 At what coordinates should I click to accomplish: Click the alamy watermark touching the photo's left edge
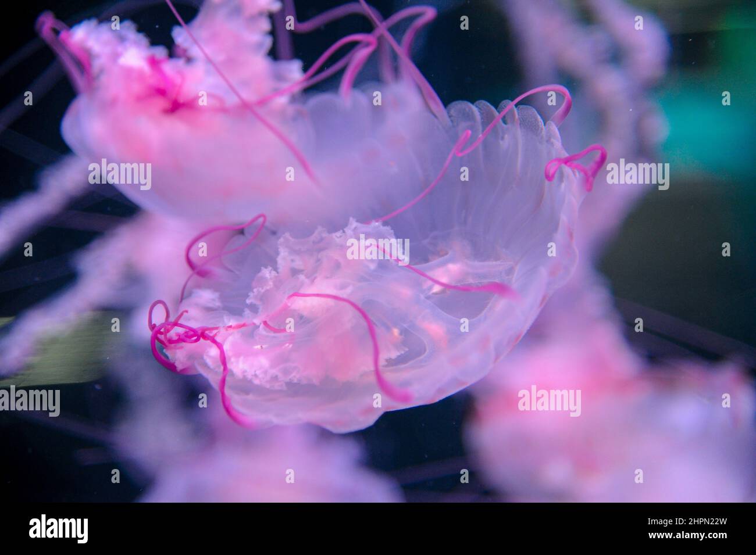click(29, 401)
